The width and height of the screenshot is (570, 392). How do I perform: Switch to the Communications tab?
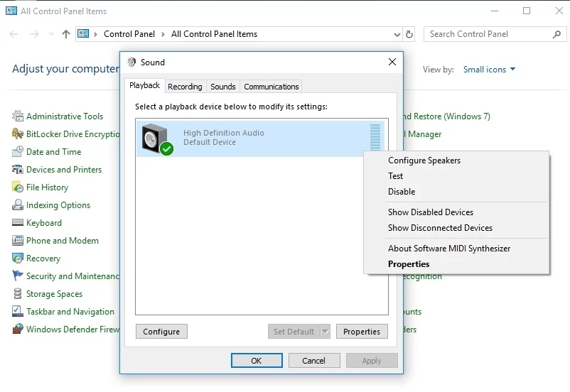pyautogui.click(x=271, y=87)
